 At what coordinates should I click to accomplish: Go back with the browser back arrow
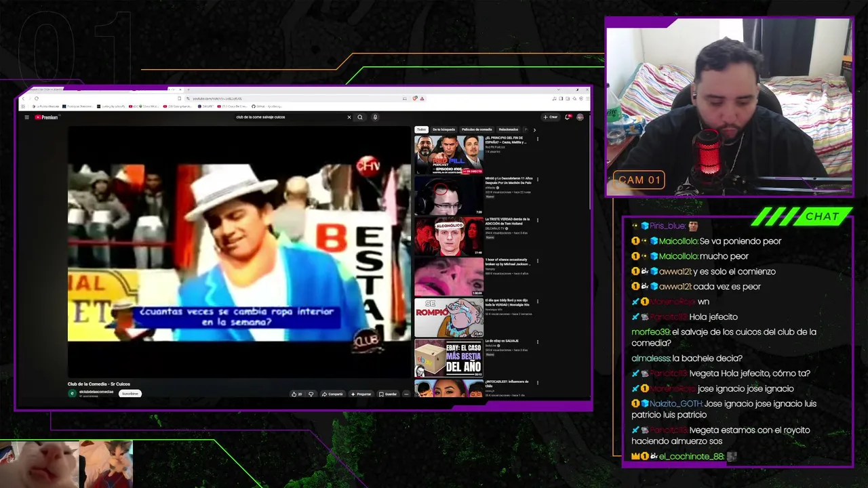pyautogui.click(x=22, y=98)
